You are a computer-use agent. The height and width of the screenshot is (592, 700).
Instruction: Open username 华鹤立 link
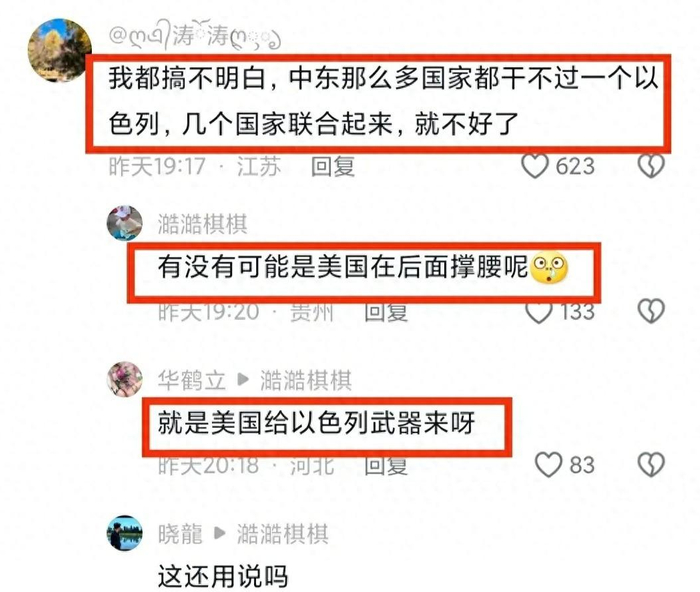coord(192,380)
